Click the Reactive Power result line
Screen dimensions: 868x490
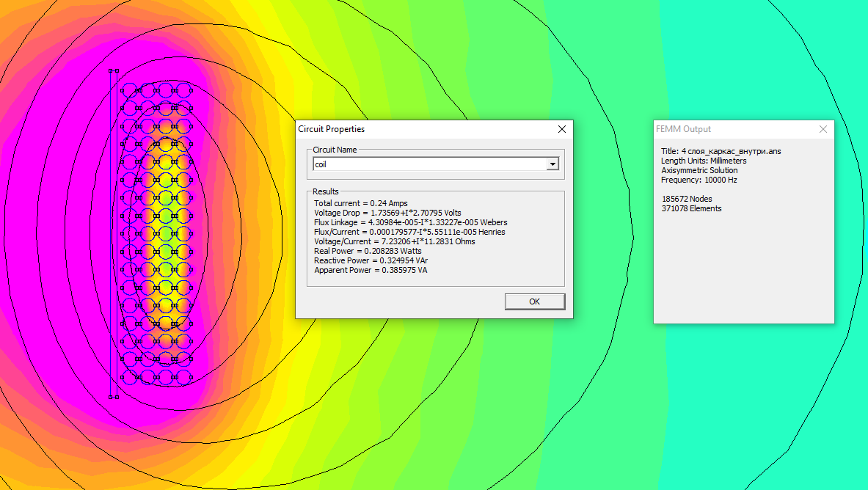371,260
